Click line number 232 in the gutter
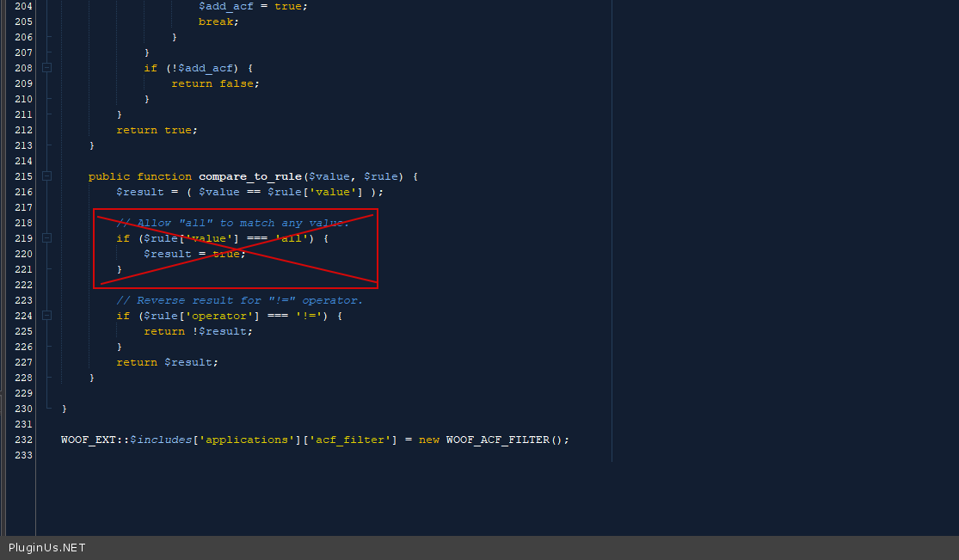Viewport: 959px width, 560px height. click(x=23, y=440)
